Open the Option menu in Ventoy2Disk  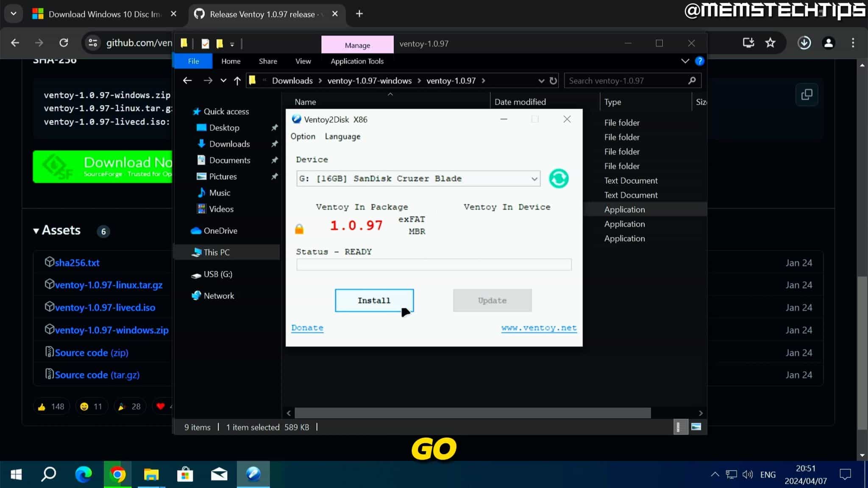pyautogui.click(x=303, y=136)
